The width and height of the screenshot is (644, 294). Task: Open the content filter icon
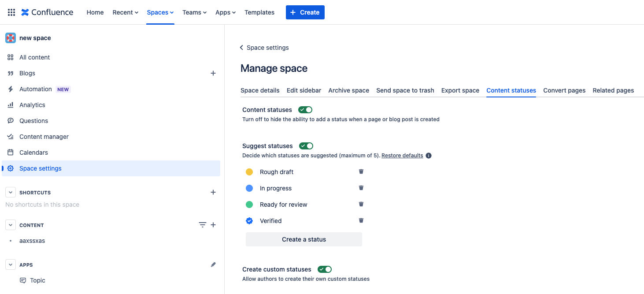[x=202, y=225]
